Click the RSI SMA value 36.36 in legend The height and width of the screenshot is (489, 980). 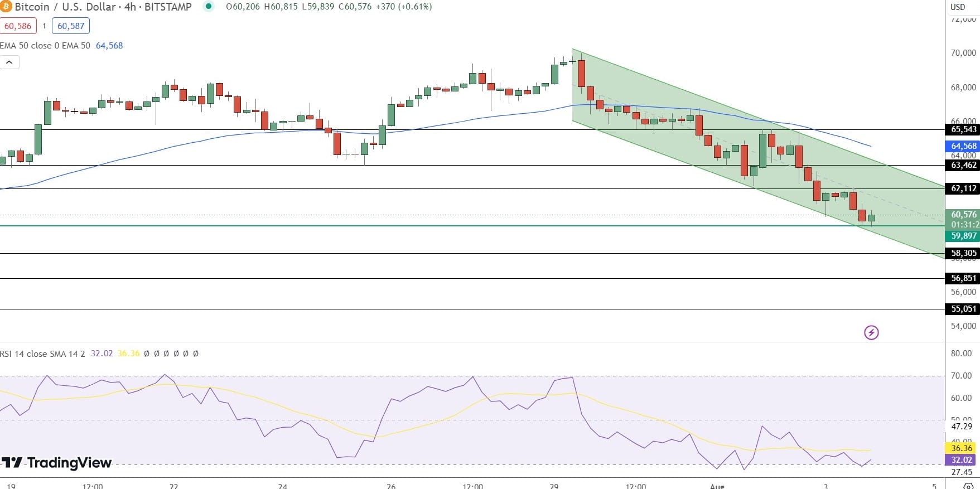click(x=128, y=354)
